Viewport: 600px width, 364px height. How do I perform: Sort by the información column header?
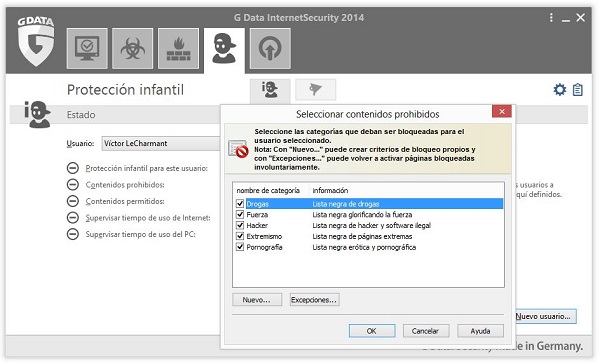click(330, 190)
